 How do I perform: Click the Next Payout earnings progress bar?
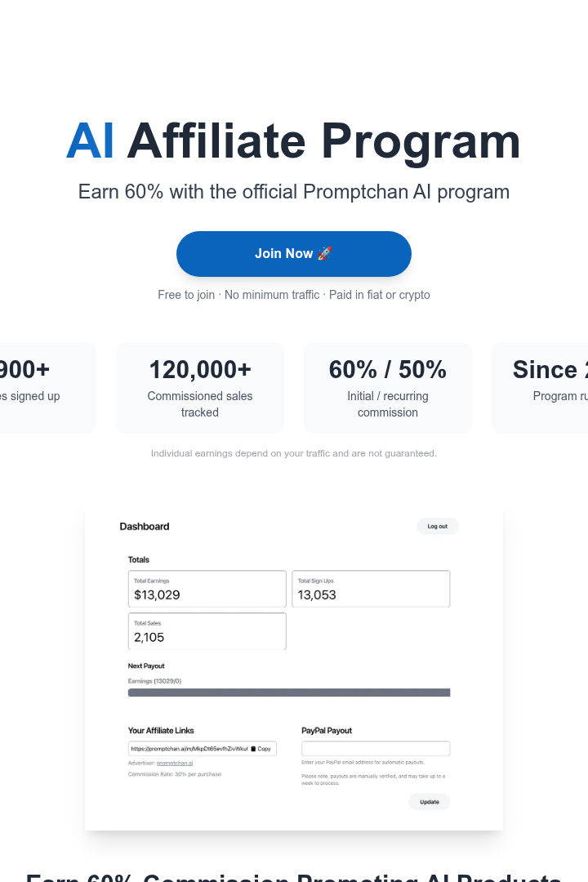288,693
